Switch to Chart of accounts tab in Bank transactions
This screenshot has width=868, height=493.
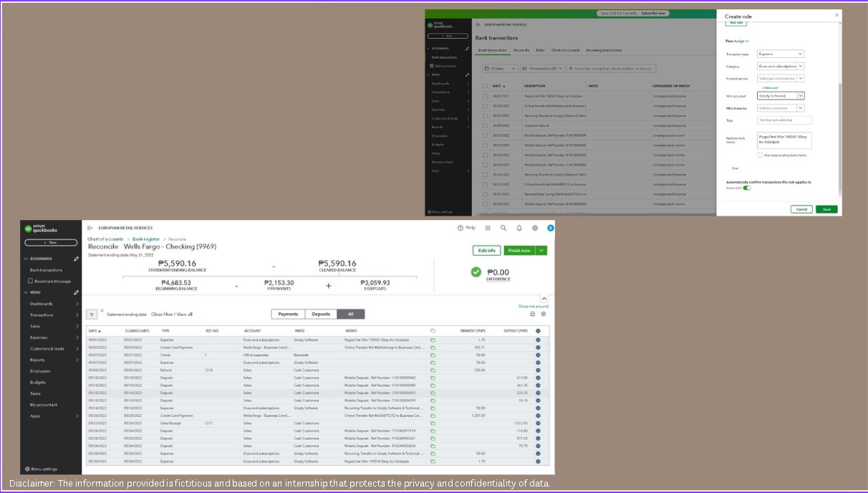[x=566, y=50]
